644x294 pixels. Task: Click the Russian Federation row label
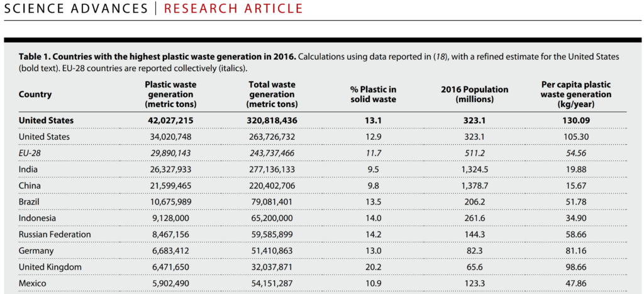(55, 234)
